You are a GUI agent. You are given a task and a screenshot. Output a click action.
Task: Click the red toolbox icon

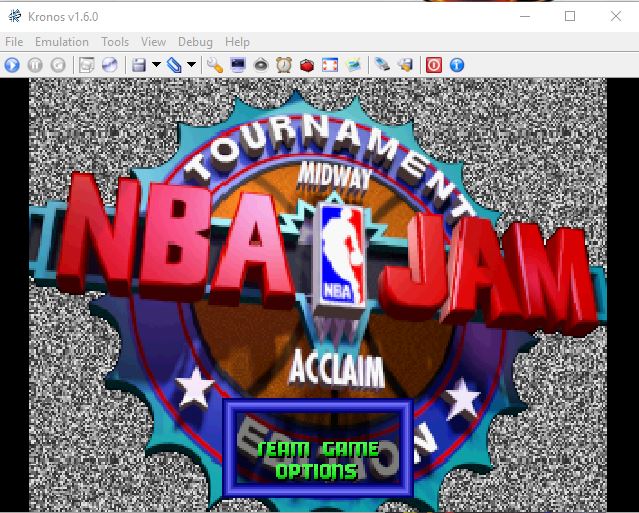coord(307,65)
